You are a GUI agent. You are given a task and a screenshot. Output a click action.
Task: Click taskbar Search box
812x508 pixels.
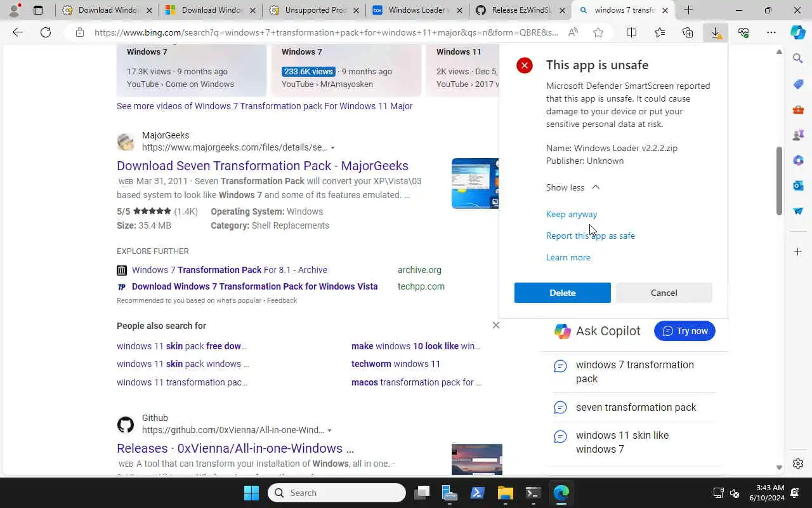click(x=337, y=493)
